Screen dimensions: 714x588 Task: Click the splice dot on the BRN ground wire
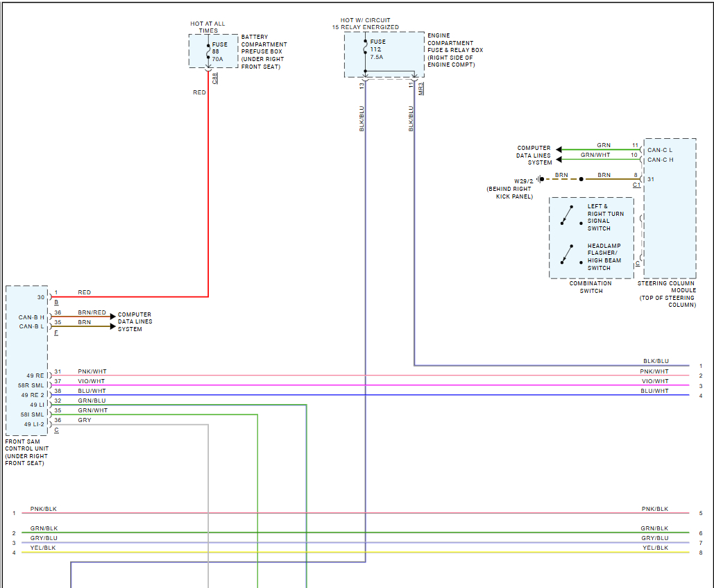(581, 179)
